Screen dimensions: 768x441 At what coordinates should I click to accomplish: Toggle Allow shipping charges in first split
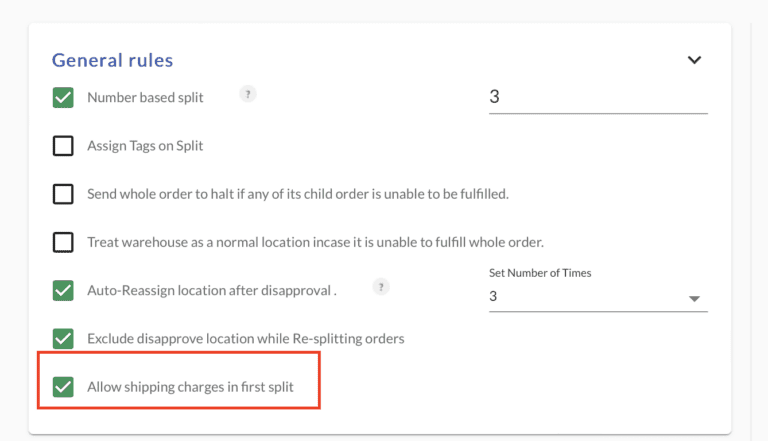[63, 387]
